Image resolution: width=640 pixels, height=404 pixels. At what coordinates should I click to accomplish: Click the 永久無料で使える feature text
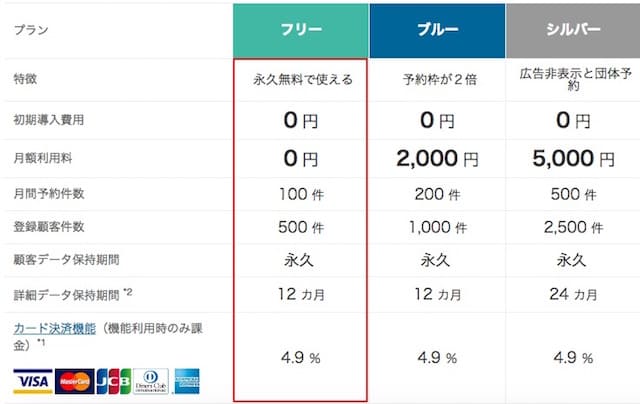(x=302, y=80)
